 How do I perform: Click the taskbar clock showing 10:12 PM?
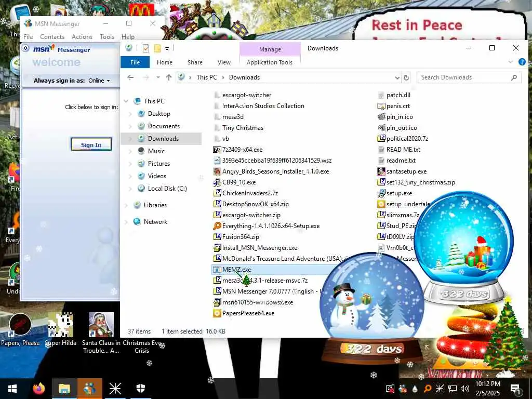tap(487, 389)
